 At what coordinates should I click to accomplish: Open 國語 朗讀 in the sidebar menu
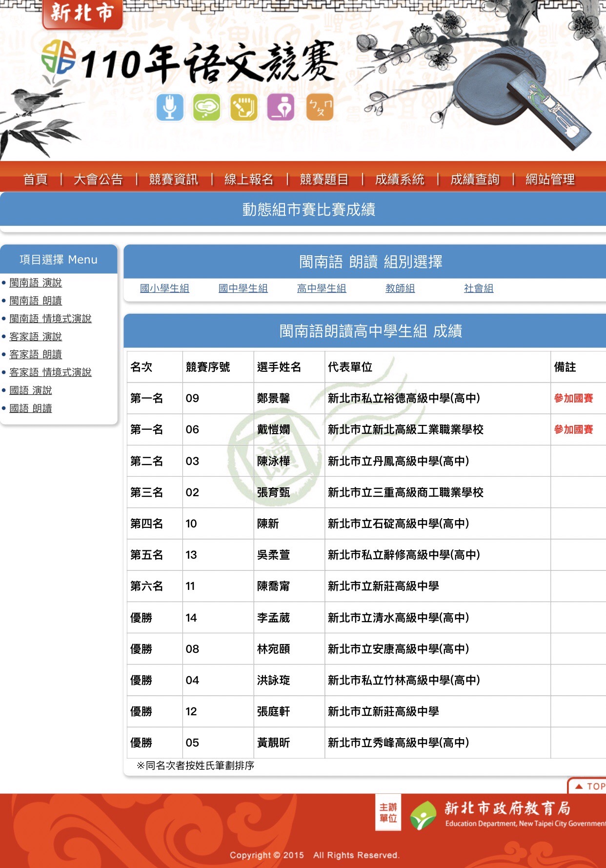31,408
